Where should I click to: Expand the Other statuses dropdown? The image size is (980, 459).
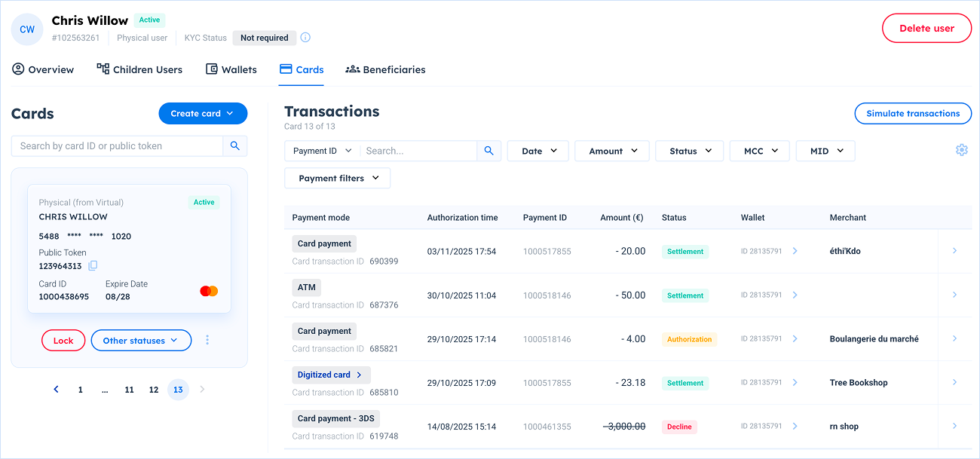(141, 341)
